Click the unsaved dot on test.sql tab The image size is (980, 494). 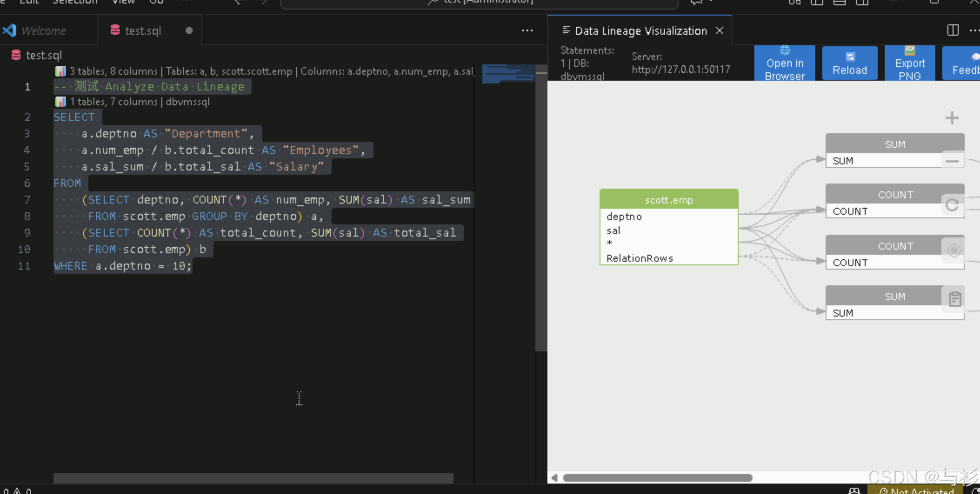pyautogui.click(x=189, y=30)
